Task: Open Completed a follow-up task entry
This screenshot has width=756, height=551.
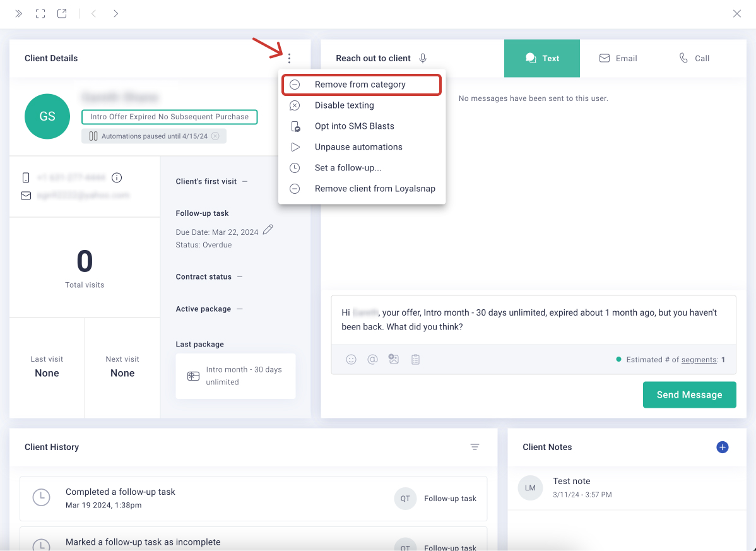Action: (254, 499)
